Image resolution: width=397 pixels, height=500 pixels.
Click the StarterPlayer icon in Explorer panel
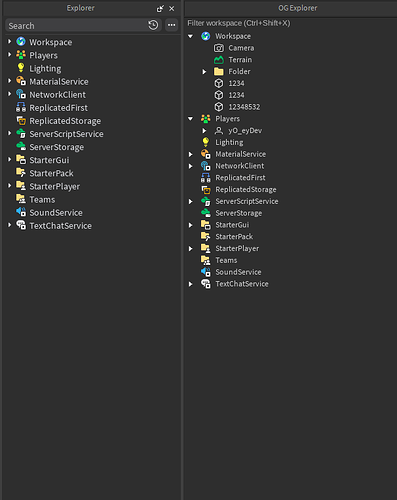[x=21, y=186]
